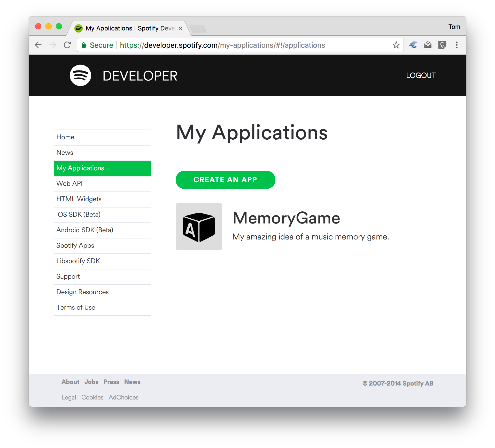The height and width of the screenshot is (448, 495).
Task: Click the red close window button
Action: 38,26
